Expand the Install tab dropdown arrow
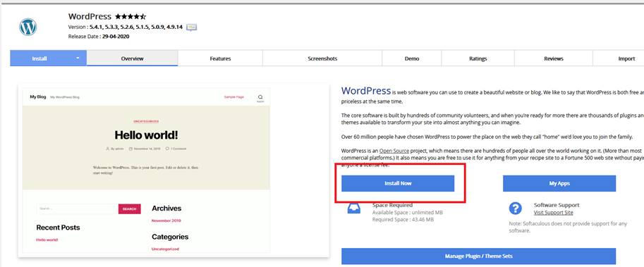644x267 pixels. click(x=78, y=58)
